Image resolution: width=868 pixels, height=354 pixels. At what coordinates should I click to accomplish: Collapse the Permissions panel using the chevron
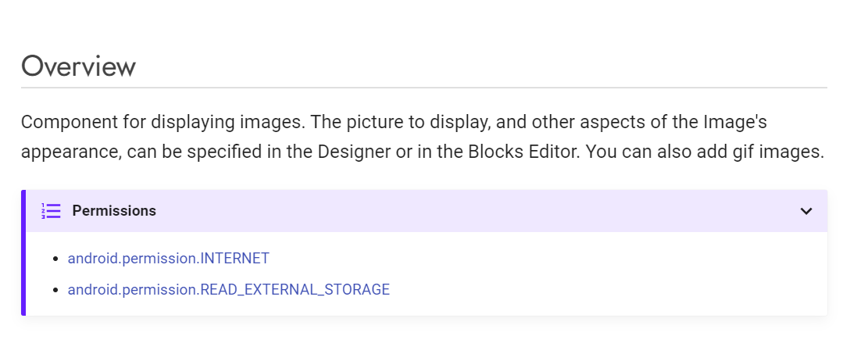click(806, 211)
